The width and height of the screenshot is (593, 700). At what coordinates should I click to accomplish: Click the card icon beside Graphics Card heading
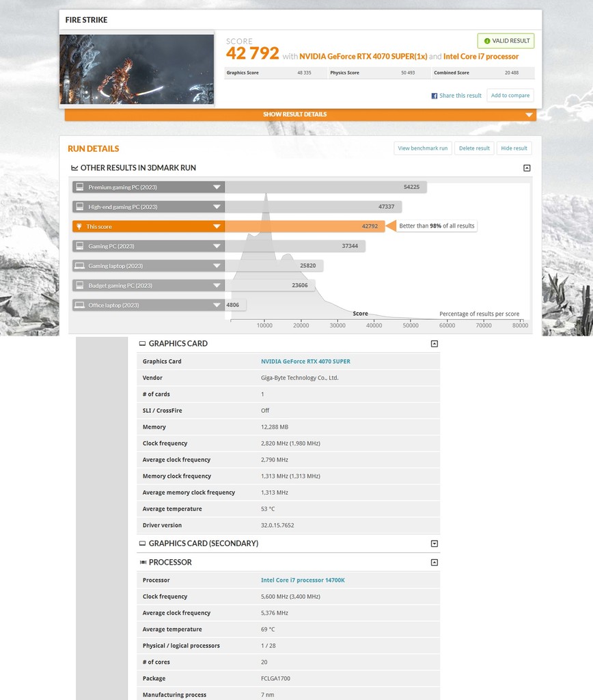142,343
